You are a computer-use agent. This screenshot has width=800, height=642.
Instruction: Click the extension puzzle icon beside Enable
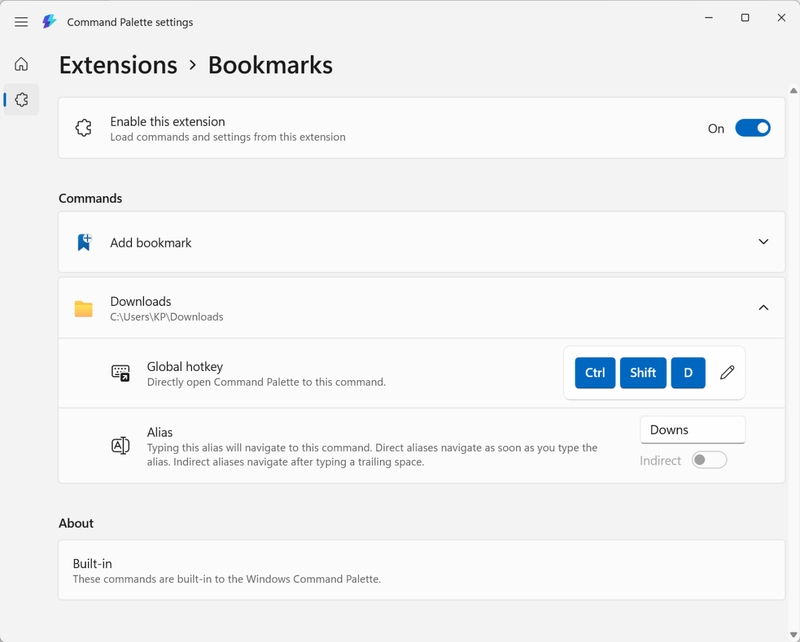[x=84, y=128]
